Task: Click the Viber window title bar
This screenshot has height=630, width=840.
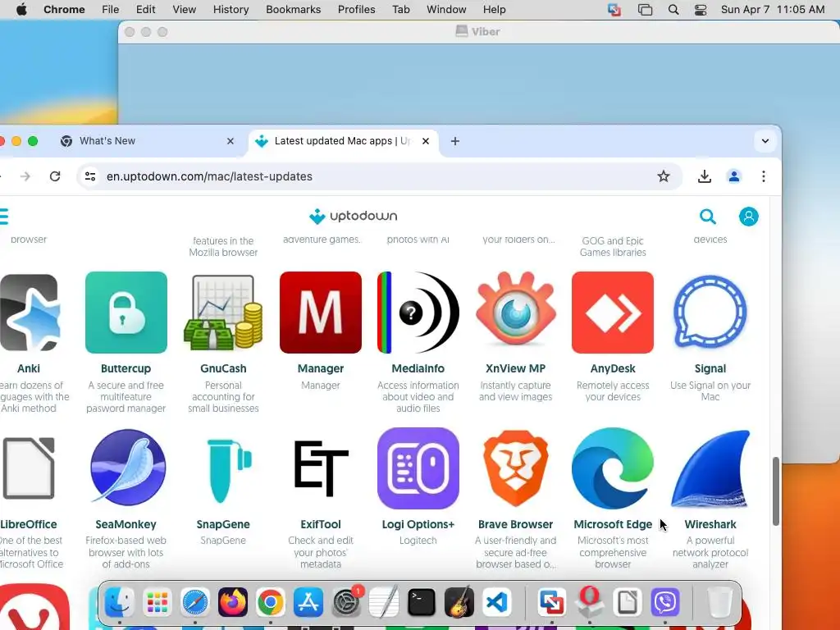Action: pos(478,32)
